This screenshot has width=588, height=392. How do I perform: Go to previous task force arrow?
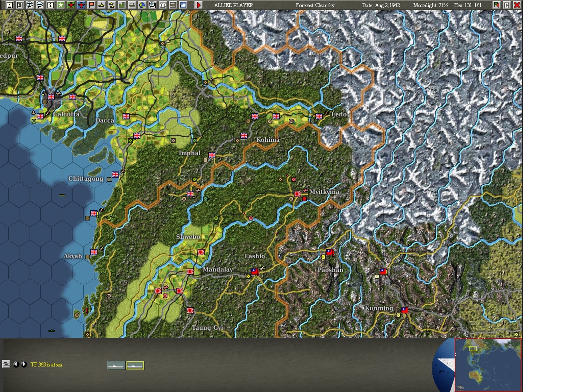pos(16,364)
